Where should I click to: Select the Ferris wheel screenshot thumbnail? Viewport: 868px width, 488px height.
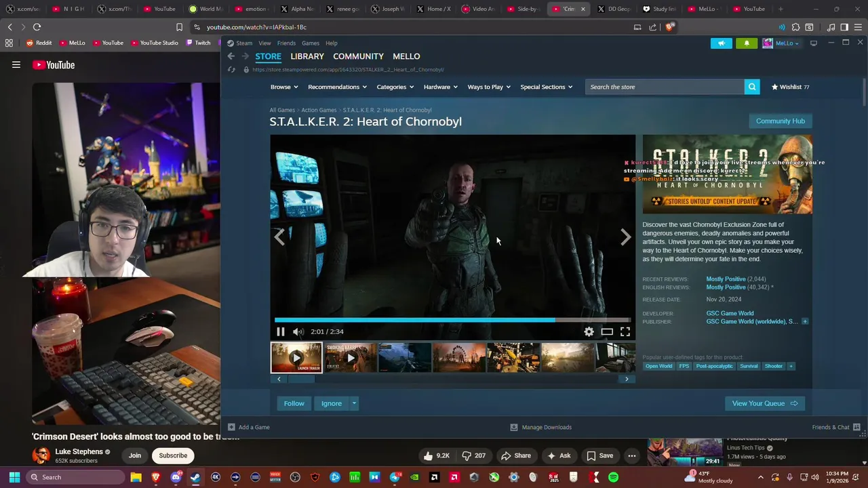coord(459,358)
